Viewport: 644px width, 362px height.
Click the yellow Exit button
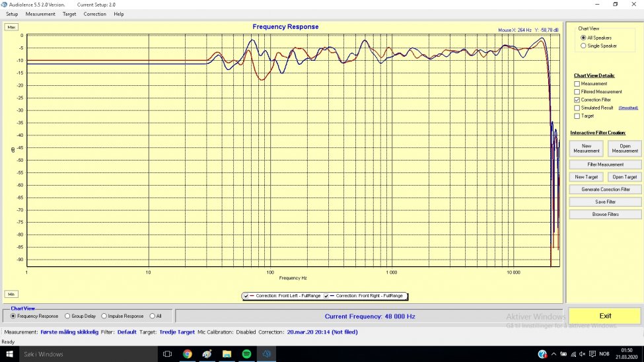coord(605,316)
